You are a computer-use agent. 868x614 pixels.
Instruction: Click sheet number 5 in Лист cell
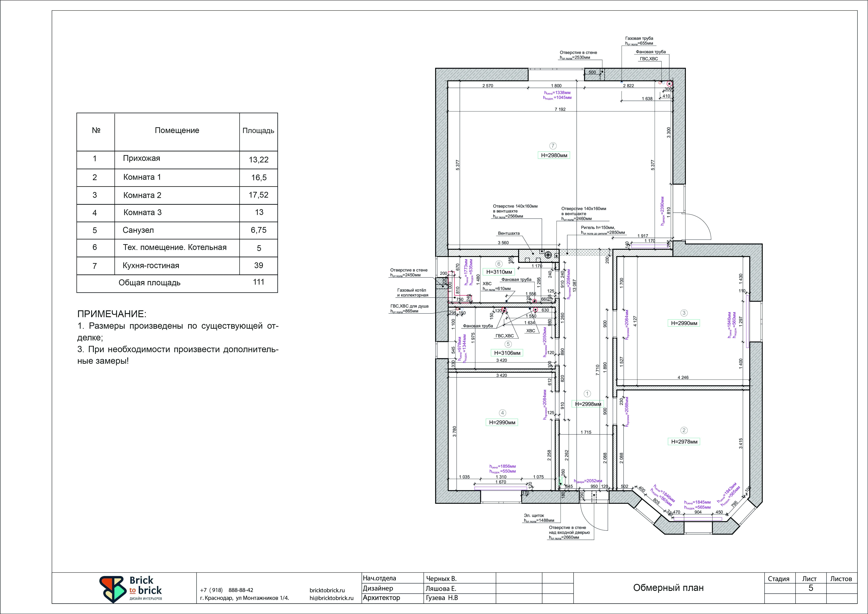click(x=811, y=588)
